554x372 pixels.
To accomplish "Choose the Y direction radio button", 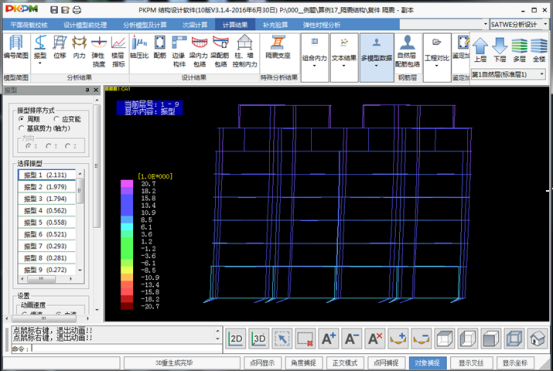I will [48, 146].
